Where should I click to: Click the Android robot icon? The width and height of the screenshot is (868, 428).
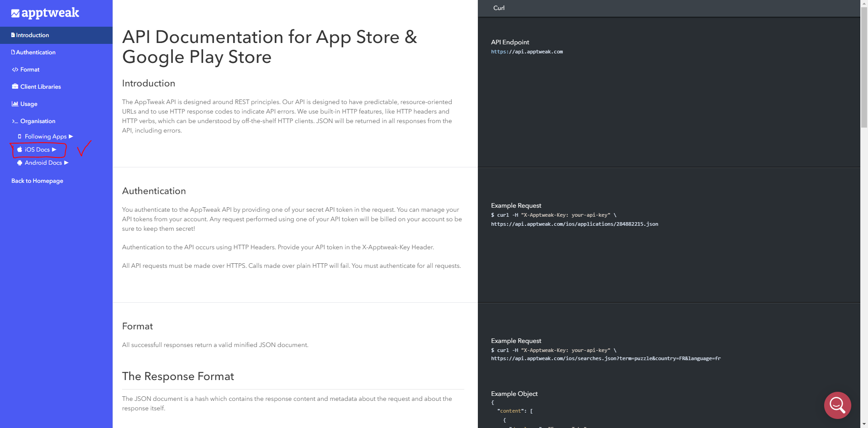pyautogui.click(x=19, y=163)
